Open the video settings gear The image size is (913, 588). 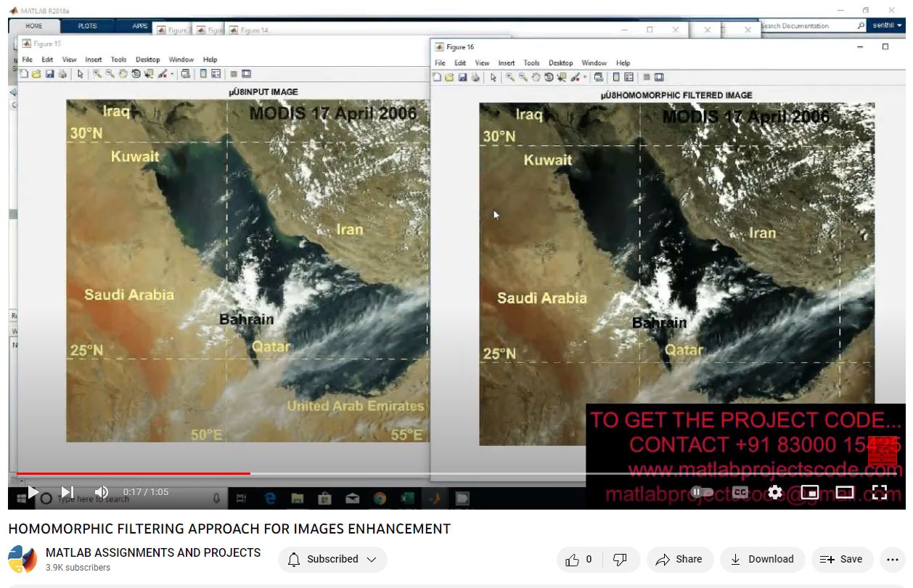(774, 492)
